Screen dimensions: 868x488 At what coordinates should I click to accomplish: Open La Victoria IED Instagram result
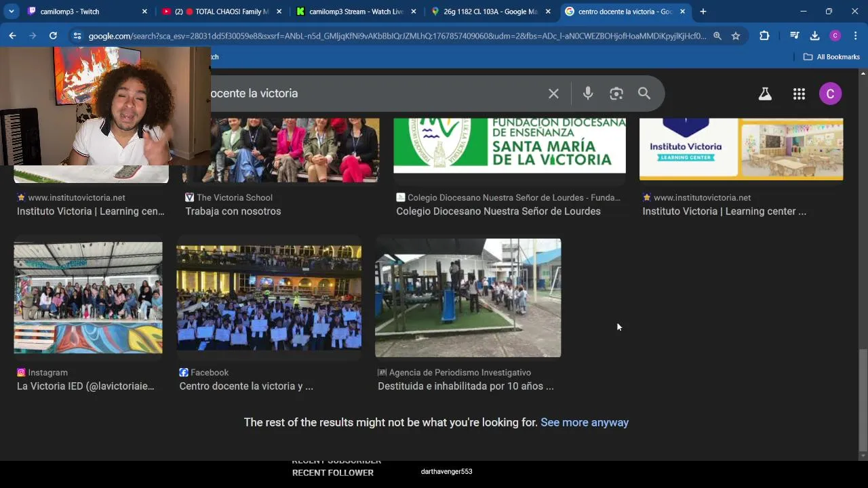click(x=85, y=386)
